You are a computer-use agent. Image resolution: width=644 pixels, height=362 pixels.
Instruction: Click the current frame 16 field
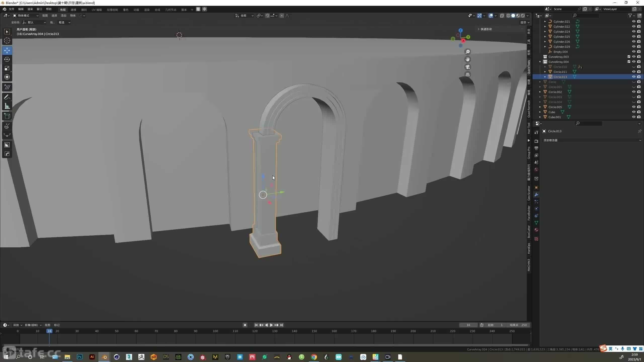coord(468,325)
